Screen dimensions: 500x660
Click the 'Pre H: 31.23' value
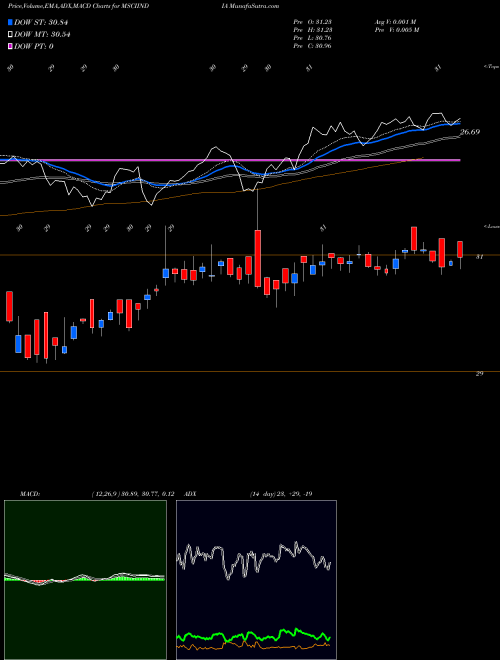click(313, 30)
